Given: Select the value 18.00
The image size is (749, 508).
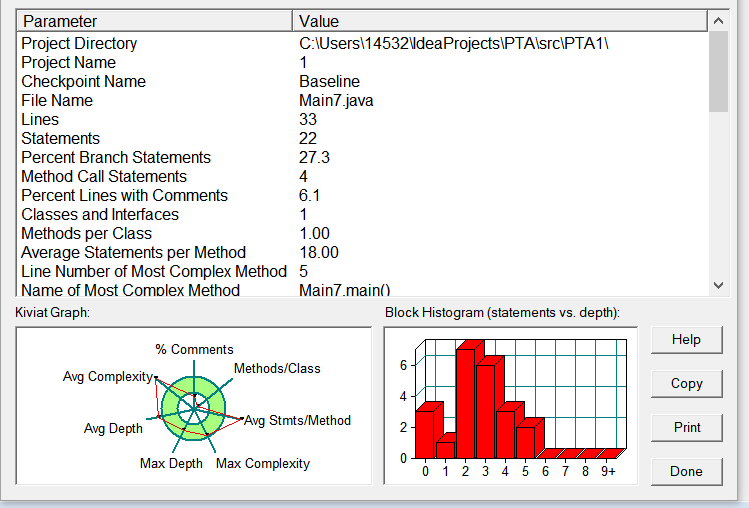Looking at the screenshot, I should coord(319,252).
